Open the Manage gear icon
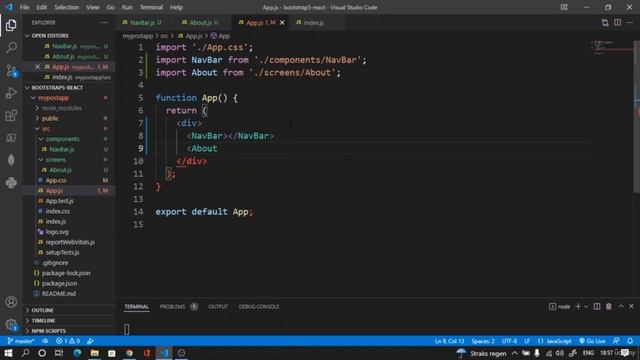Screen dimensions: 640x360 click(11, 324)
